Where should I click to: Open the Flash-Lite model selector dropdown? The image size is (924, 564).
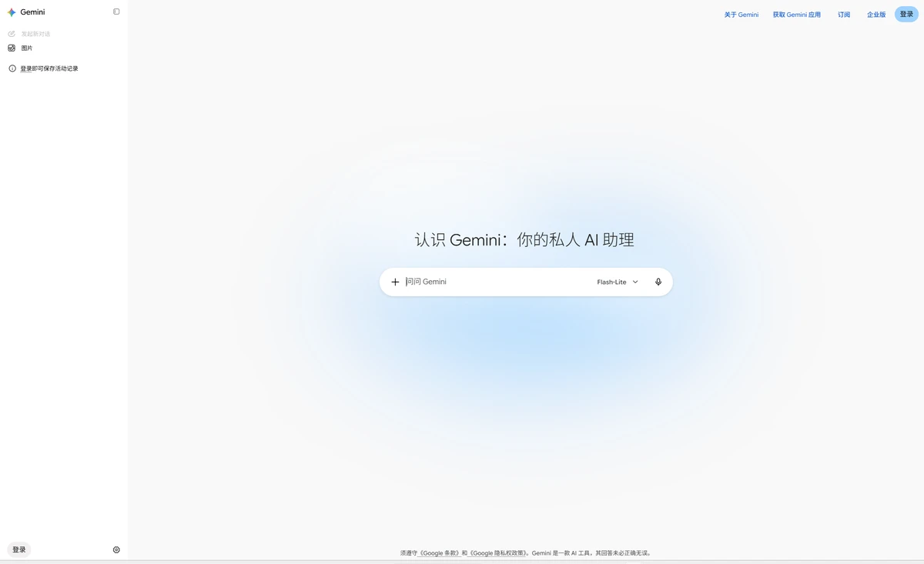click(618, 282)
